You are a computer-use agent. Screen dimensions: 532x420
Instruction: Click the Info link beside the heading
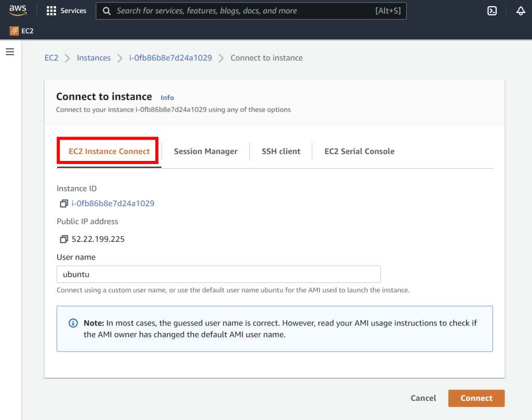pyautogui.click(x=167, y=98)
